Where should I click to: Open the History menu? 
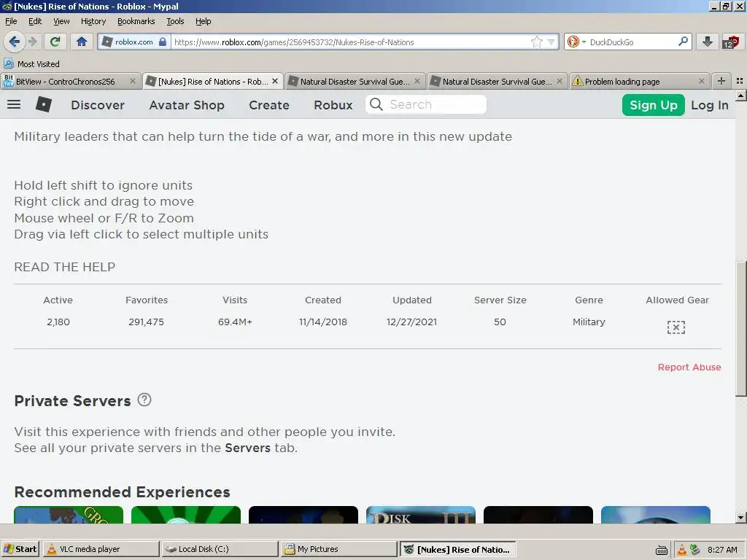93,21
